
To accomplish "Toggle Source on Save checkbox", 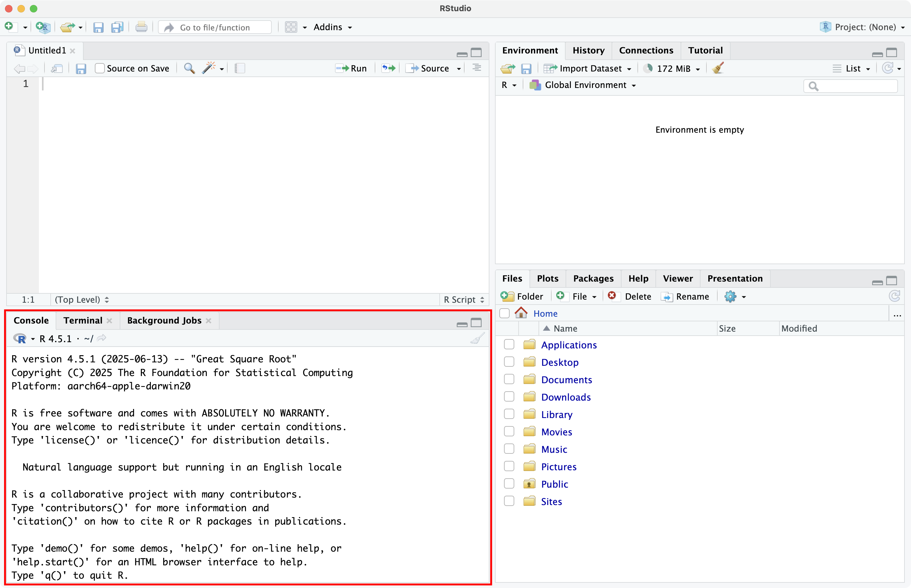I will (x=99, y=68).
